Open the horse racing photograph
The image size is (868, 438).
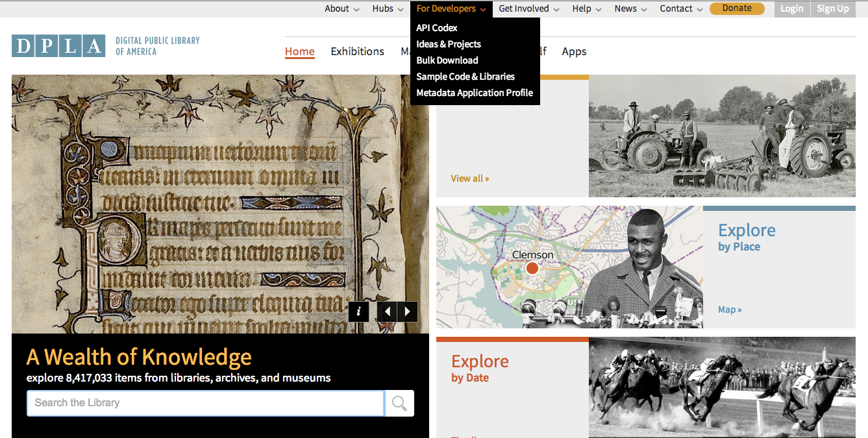pos(722,387)
